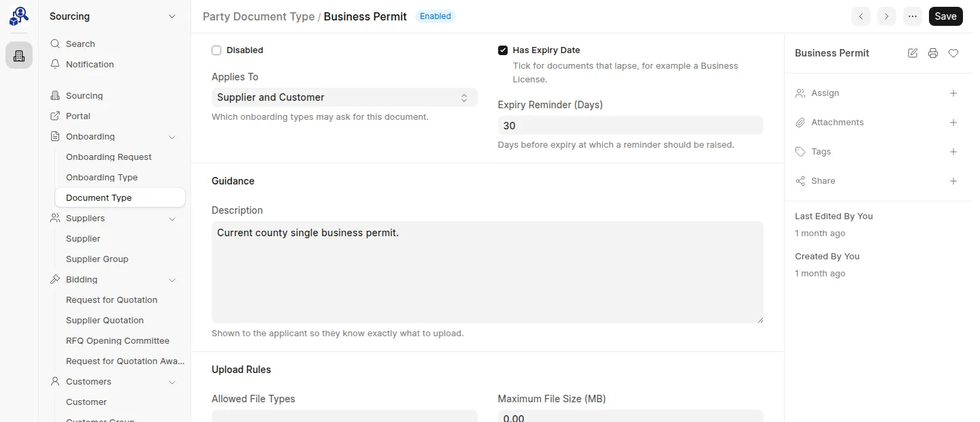Click the Maximum File Size (MB) field

pyautogui.click(x=630, y=416)
